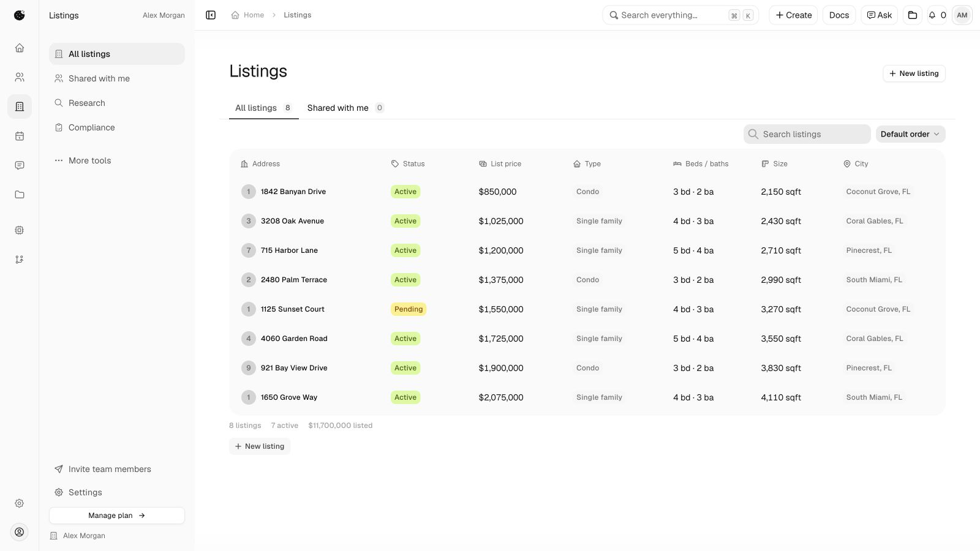The image size is (980, 551).
Task: Click the top-right New listing button
Action: [x=914, y=73]
